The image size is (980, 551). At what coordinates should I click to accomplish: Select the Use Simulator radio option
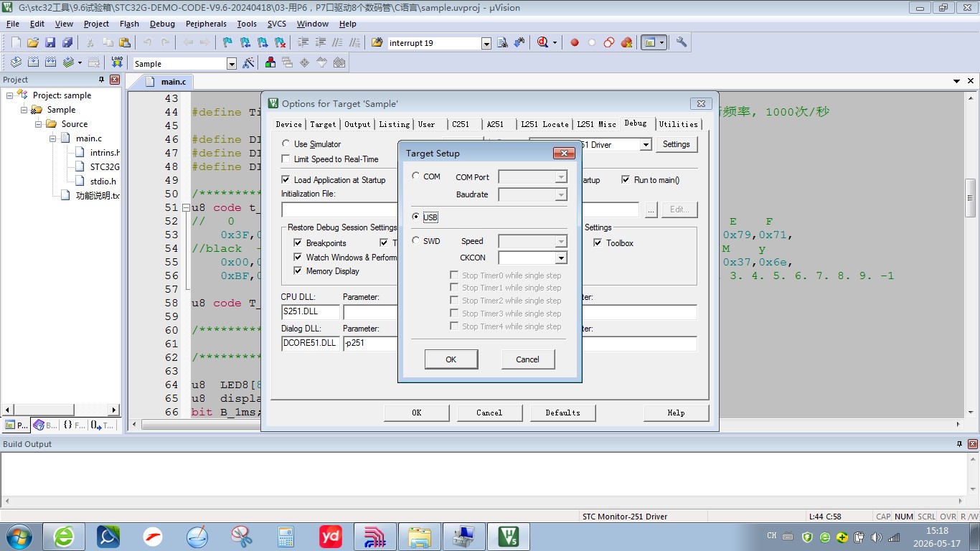(286, 144)
